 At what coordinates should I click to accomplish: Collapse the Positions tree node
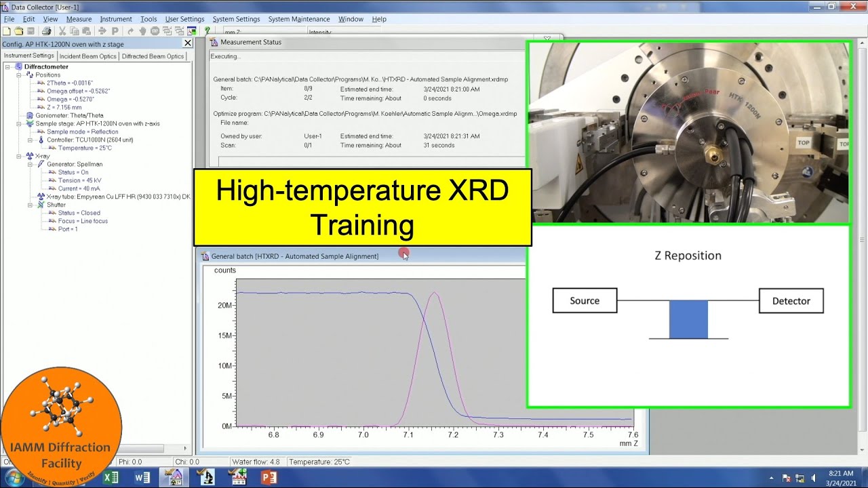click(x=19, y=75)
